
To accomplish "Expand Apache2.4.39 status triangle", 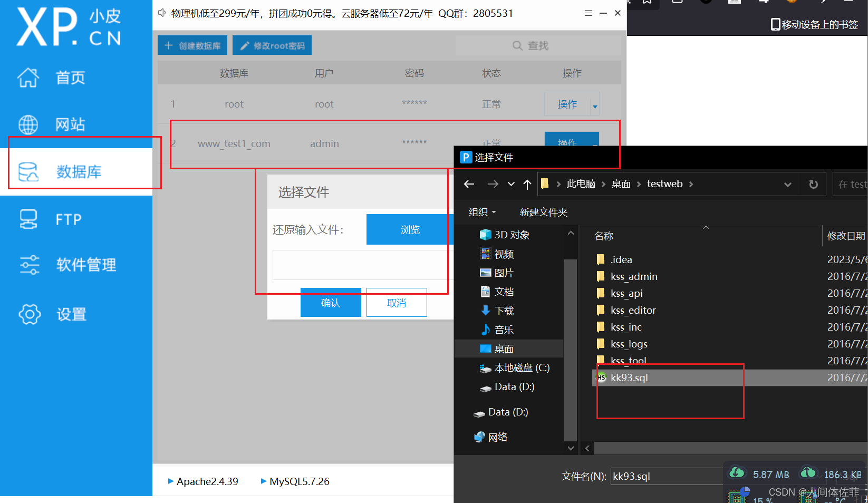I will click(x=171, y=481).
